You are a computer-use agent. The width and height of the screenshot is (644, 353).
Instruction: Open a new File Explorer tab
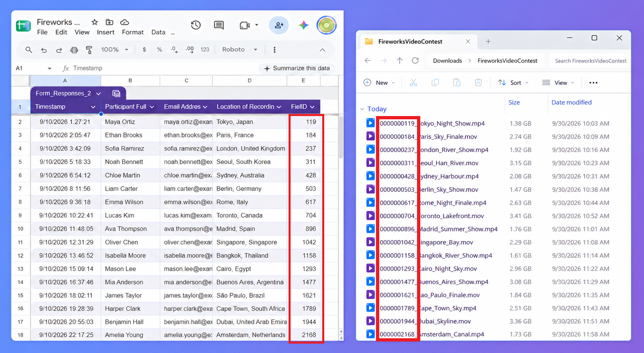[x=488, y=41]
